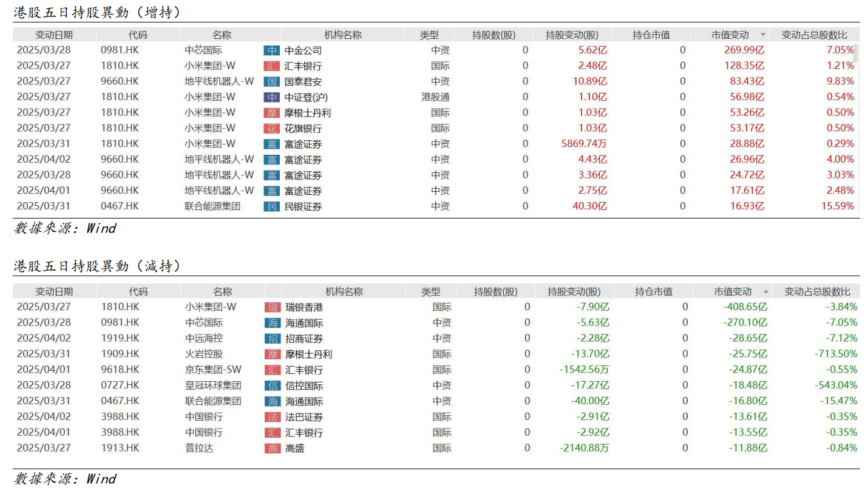Screen dimensions: 868x488
Task: Click the 持仓市值 header in 增持 table
Action: pos(651,35)
